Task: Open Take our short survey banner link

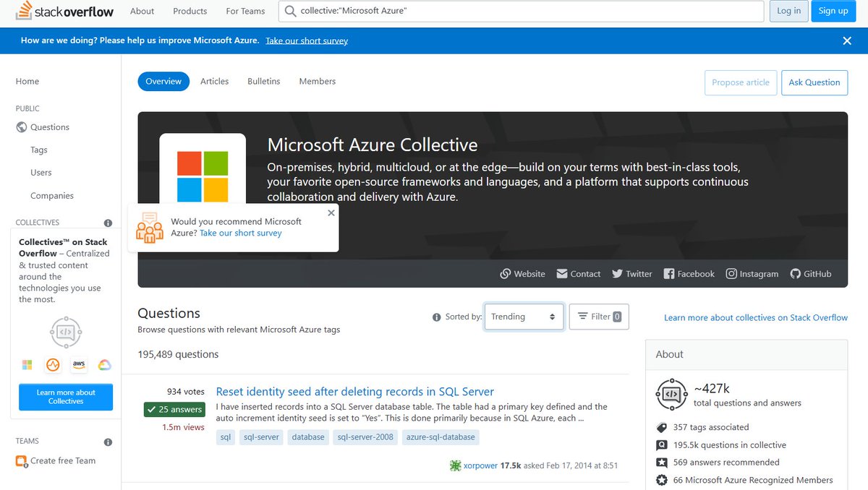Action: click(307, 40)
